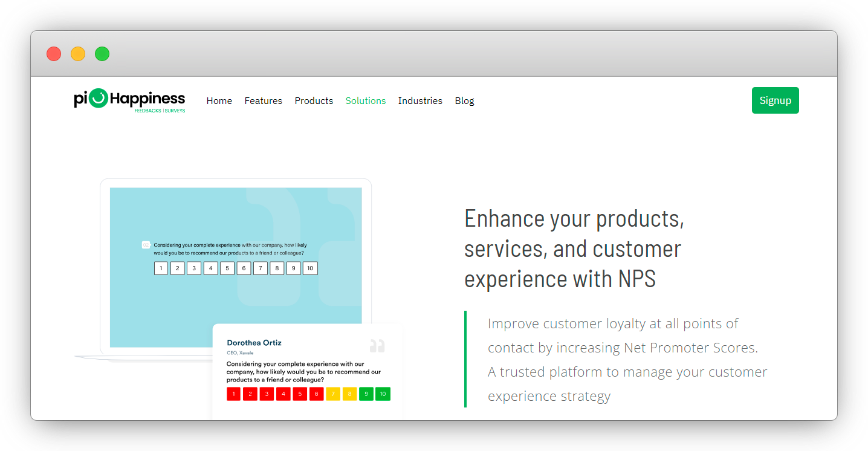Switch to the Products menu item
The height and width of the screenshot is (451, 868).
pos(314,100)
